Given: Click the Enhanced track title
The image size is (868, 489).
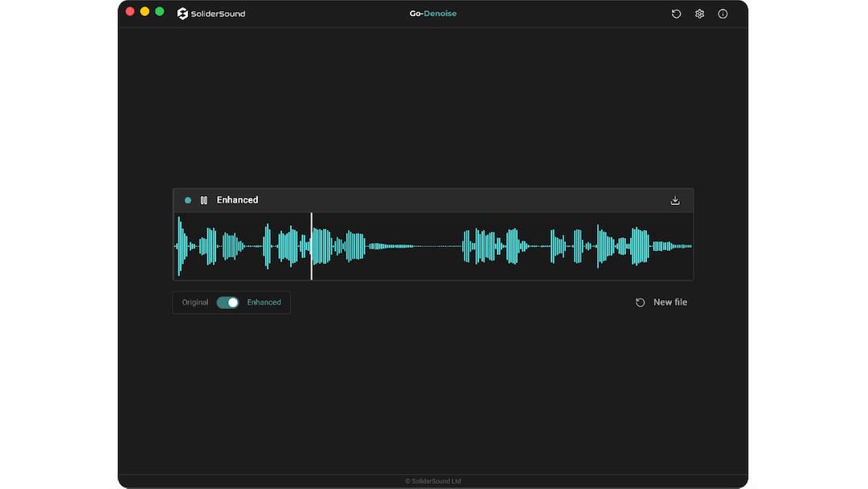Looking at the screenshot, I should point(237,200).
